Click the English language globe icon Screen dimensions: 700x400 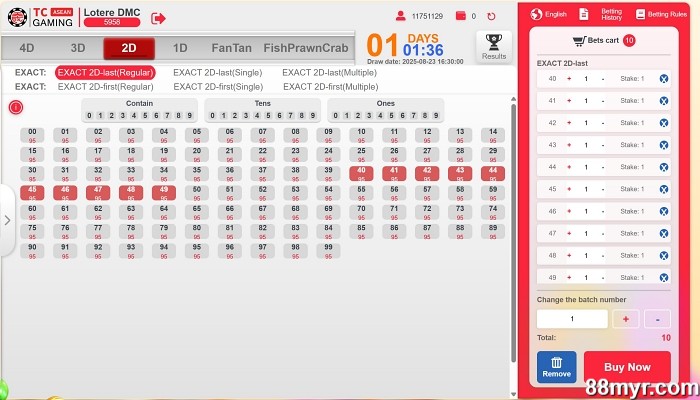tap(536, 14)
